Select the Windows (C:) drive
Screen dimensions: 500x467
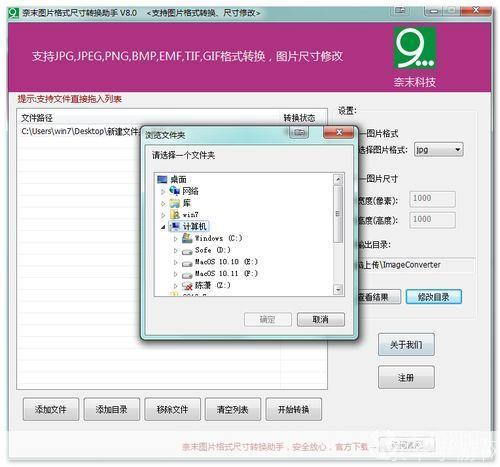click(218, 238)
